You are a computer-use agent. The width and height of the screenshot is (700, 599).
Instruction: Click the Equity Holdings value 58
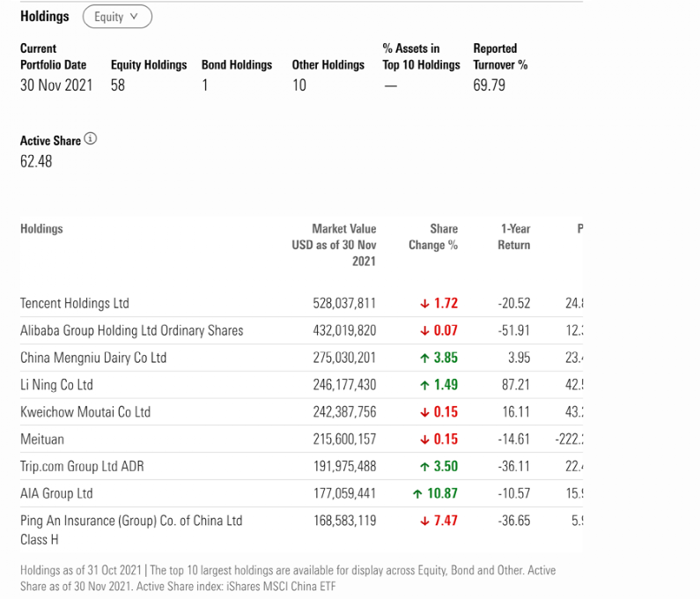point(118,85)
